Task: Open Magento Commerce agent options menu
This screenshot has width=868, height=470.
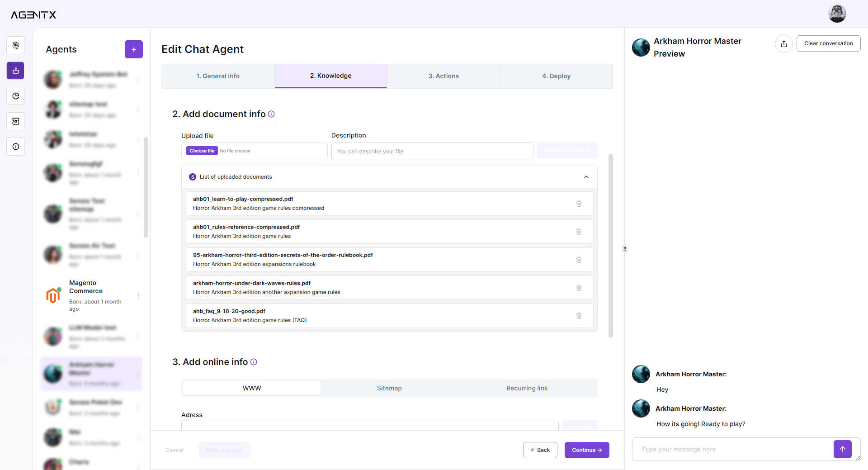Action: point(138,296)
